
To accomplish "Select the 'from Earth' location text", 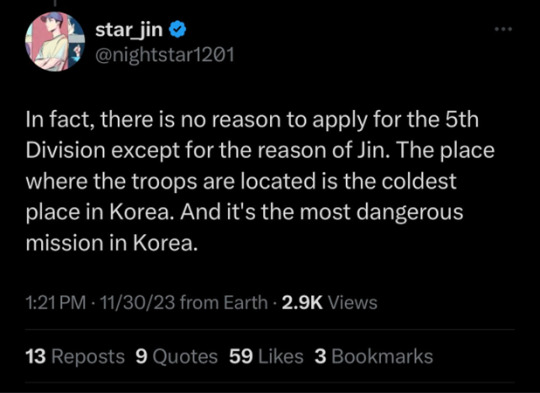I will tap(224, 303).
